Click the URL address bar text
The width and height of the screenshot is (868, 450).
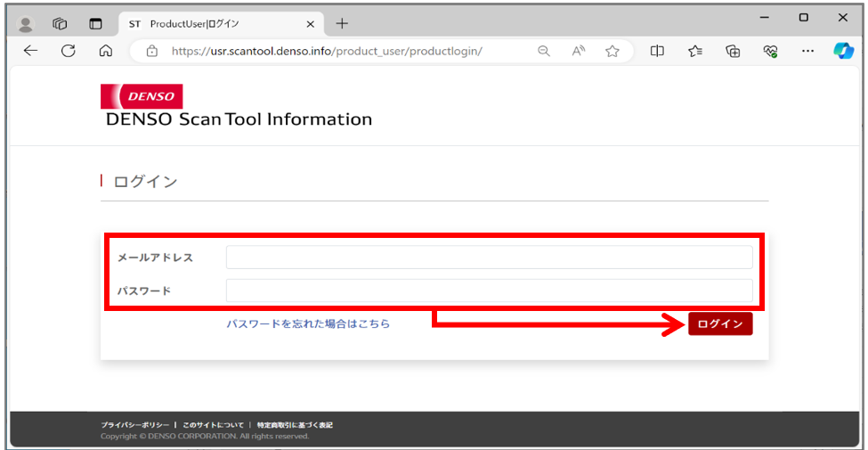pyautogui.click(x=327, y=52)
